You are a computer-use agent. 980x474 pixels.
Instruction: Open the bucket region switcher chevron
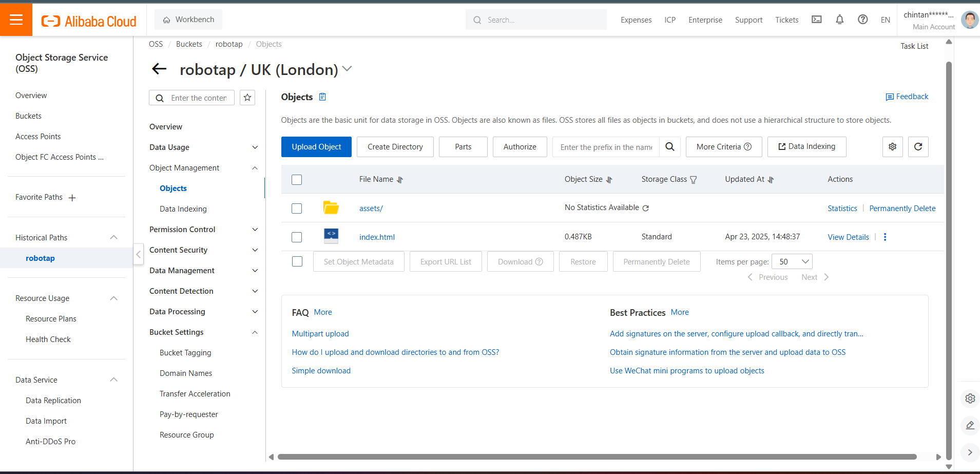[347, 68]
